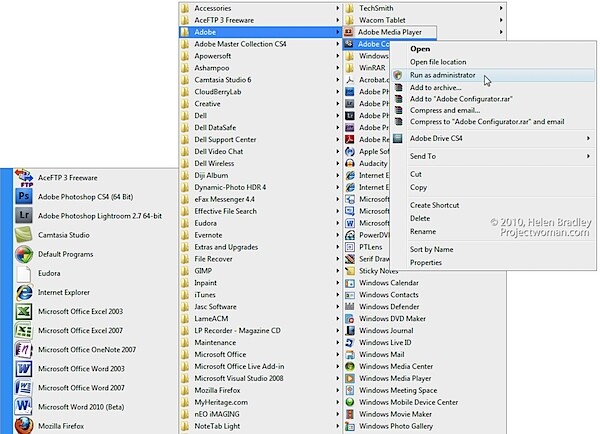Open the GIMP program folder
600x434 pixels.
(x=260, y=271)
